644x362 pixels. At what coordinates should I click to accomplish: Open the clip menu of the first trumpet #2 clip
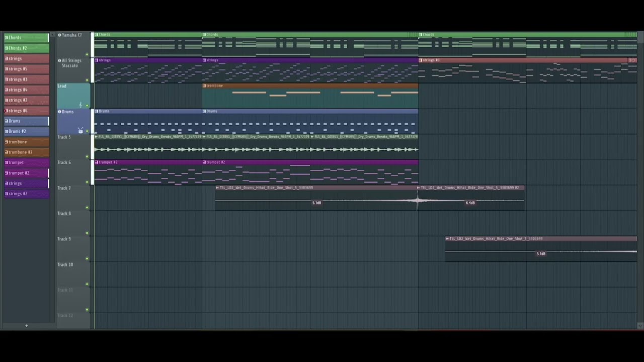pyautogui.click(x=97, y=162)
